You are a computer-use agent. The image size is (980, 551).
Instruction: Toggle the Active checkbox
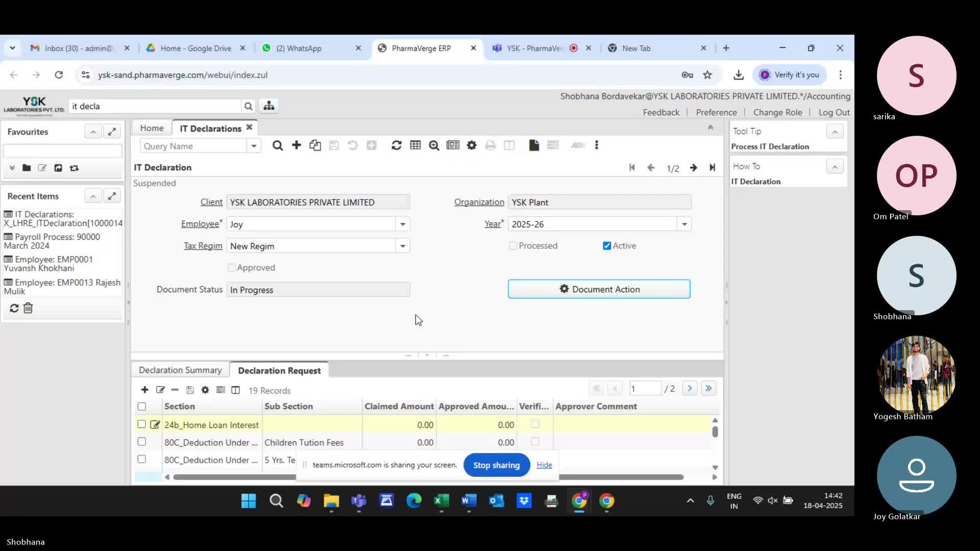tap(607, 246)
